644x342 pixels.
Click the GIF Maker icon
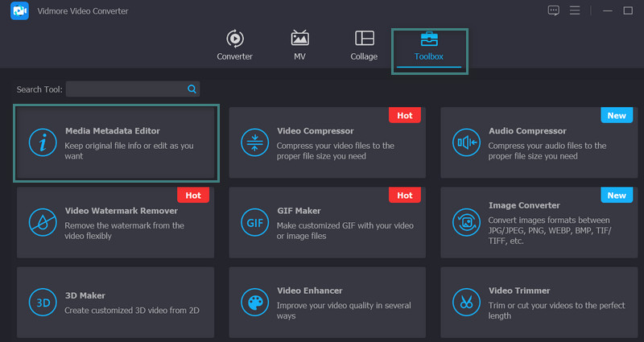pyautogui.click(x=254, y=222)
